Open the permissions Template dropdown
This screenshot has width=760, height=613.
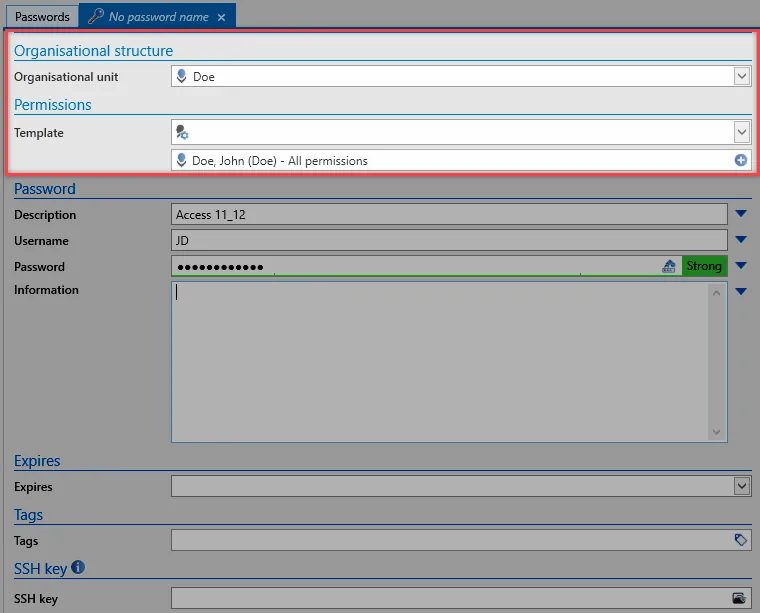[x=742, y=132]
